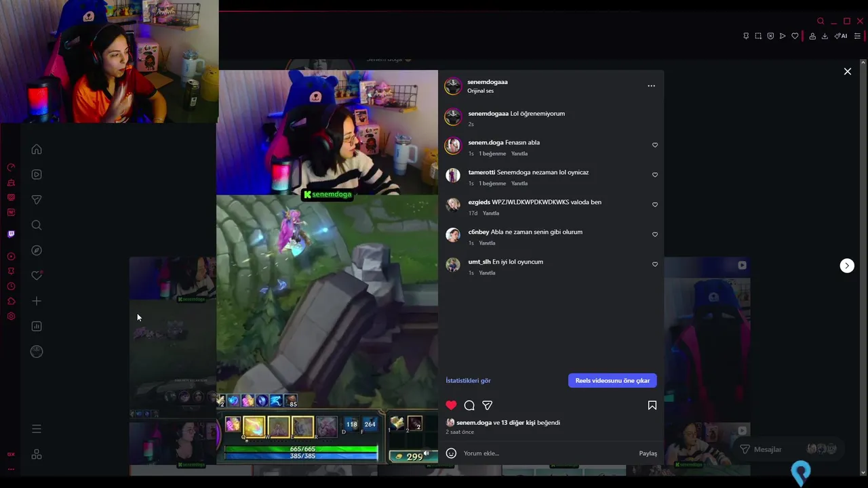Image resolution: width=868 pixels, height=488 pixels.
Task: Reply to senem.doga's comment via Yanıtla
Action: (519, 154)
